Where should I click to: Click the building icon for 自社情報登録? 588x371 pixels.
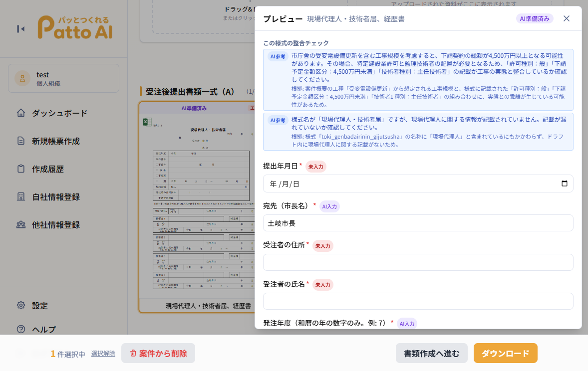coord(21,197)
